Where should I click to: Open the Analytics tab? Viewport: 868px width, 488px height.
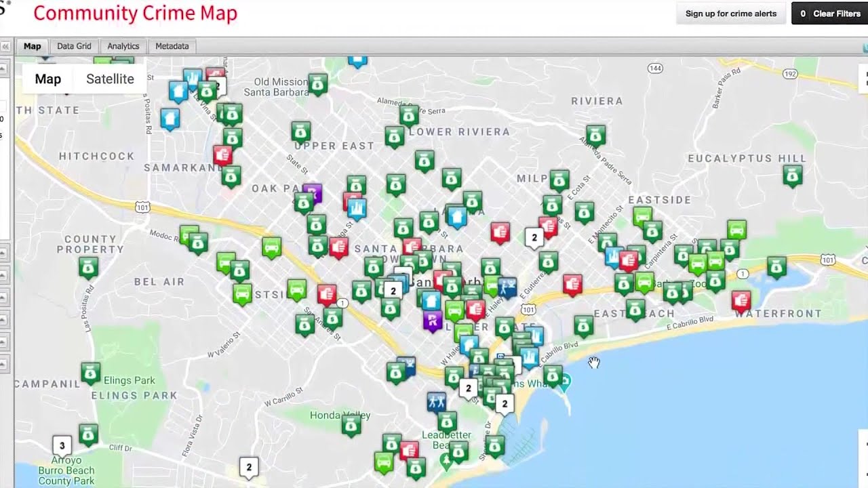(123, 46)
